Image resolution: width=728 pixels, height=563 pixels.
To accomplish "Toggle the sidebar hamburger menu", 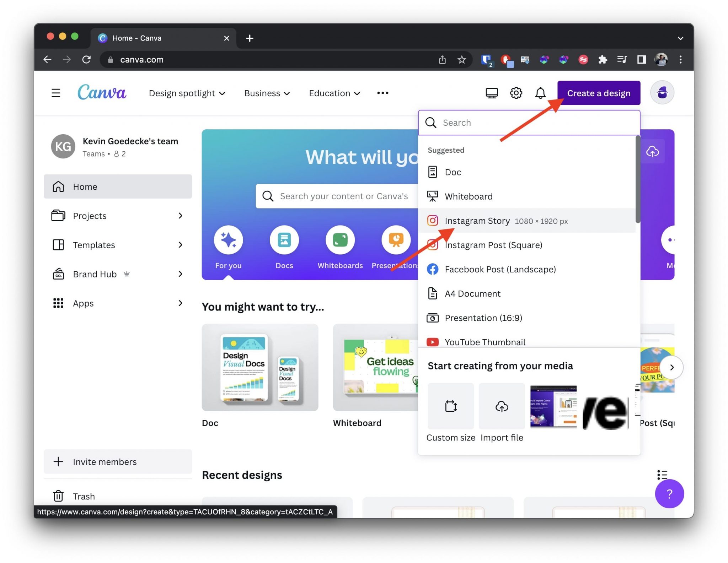I will coord(56,93).
